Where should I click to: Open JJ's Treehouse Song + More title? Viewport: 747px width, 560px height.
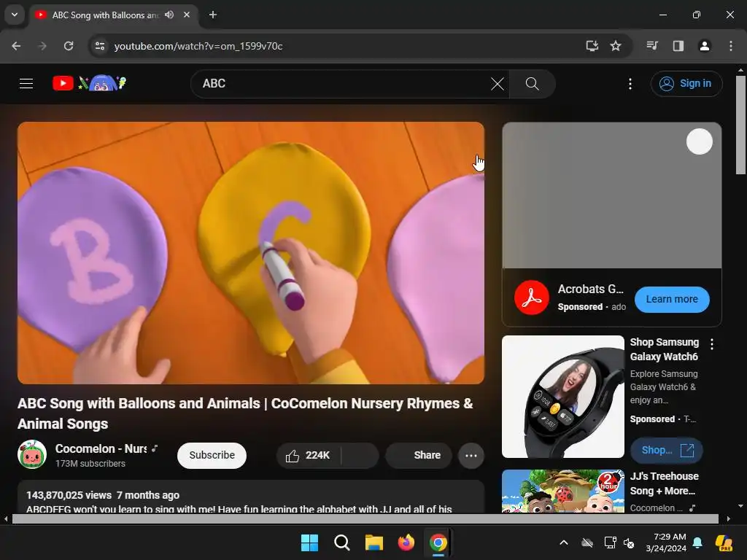(664, 484)
